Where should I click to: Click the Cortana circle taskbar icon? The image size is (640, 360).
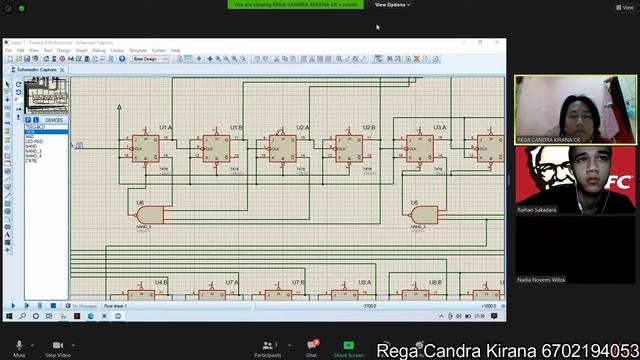(x=36, y=316)
